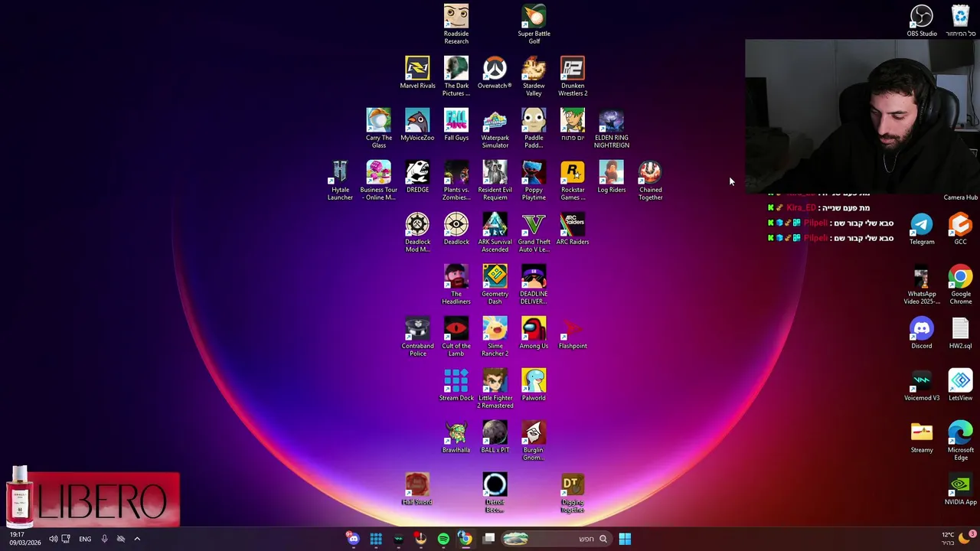Expand hidden system tray icons chevron
Image resolution: width=980 pixels, height=551 pixels.
[x=137, y=539]
